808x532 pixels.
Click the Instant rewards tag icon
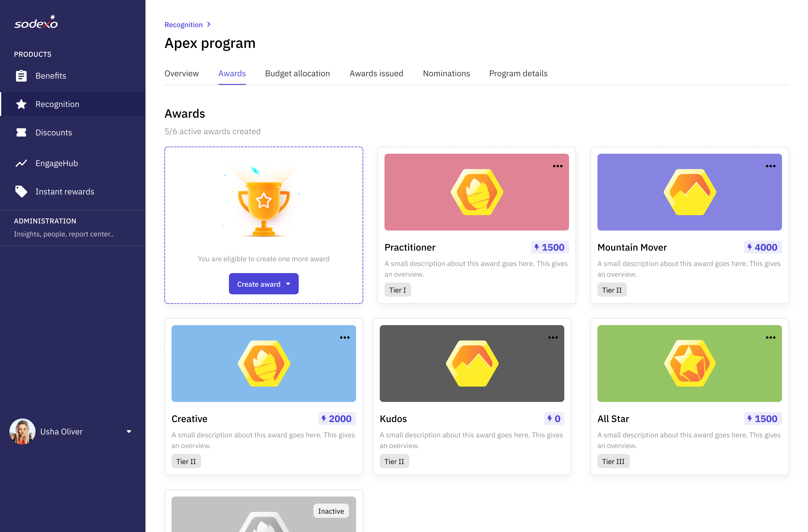[x=21, y=191]
